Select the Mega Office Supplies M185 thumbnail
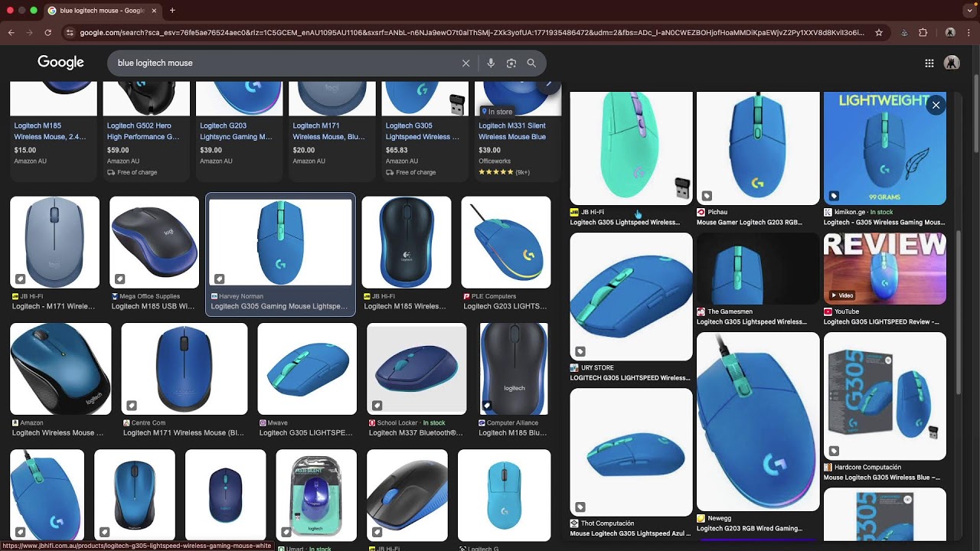980x551 pixels. click(154, 242)
